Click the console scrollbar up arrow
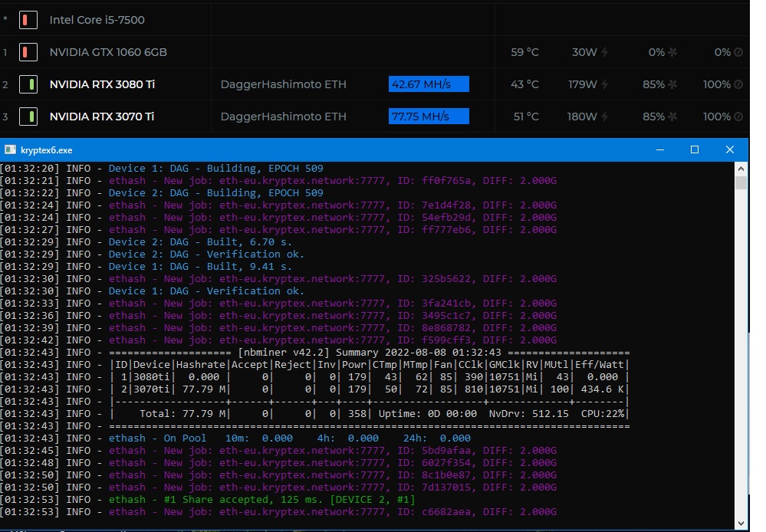Screen dimensions: 766x532 (741, 169)
